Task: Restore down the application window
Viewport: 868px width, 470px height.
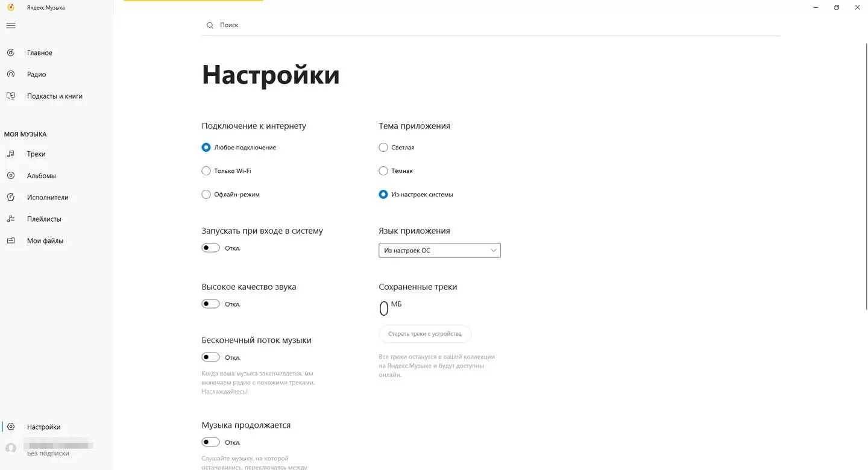Action: pyautogui.click(x=837, y=7)
